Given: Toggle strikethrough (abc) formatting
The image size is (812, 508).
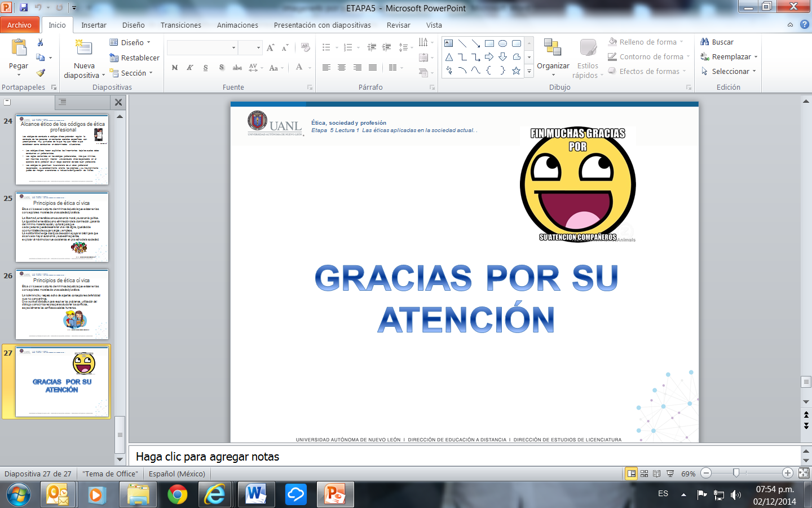Looking at the screenshot, I should click(x=237, y=68).
